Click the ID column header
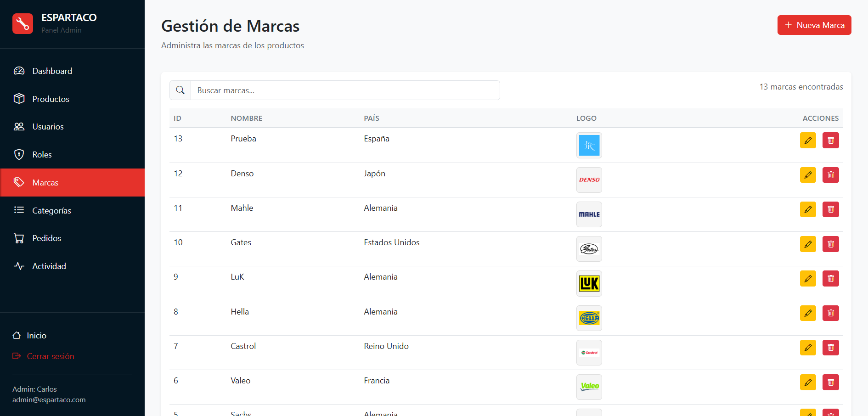 coord(177,118)
